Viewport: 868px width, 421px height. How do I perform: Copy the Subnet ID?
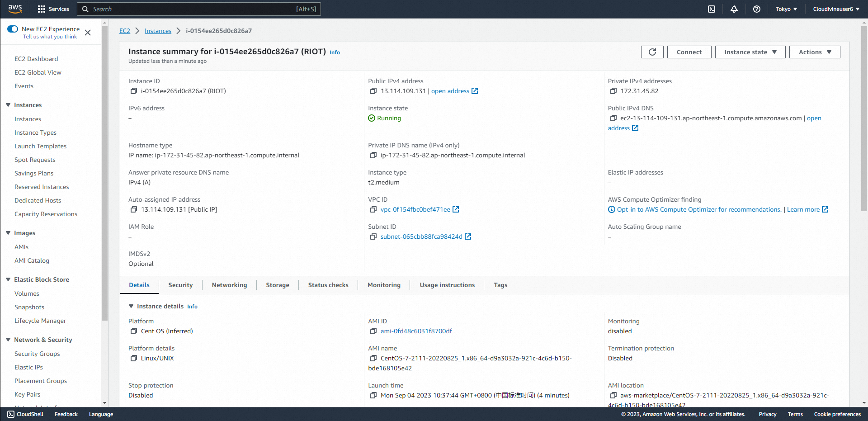click(x=373, y=237)
